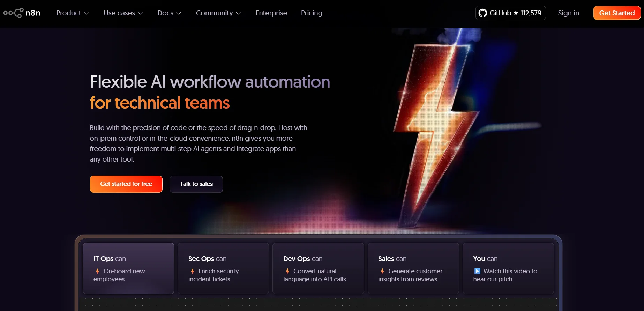Viewport: 644px width, 311px height.
Task: Click the Sign in link
Action: pos(568,13)
